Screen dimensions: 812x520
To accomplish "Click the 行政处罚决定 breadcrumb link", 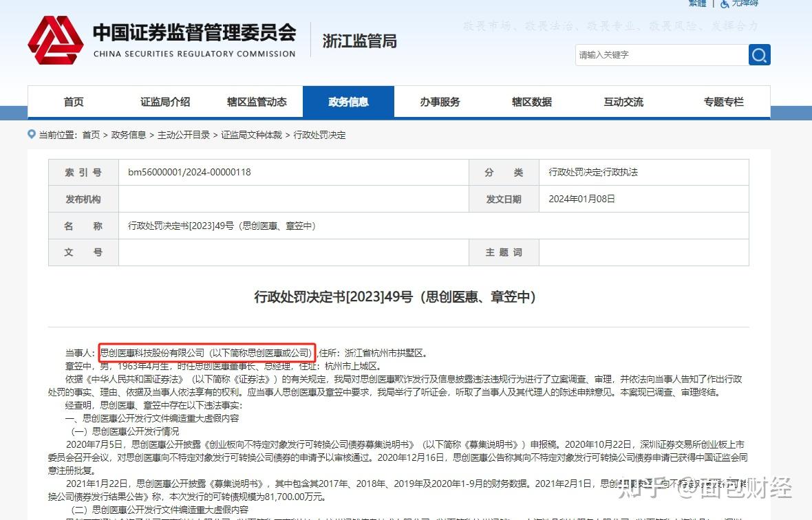I will pos(319,135).
